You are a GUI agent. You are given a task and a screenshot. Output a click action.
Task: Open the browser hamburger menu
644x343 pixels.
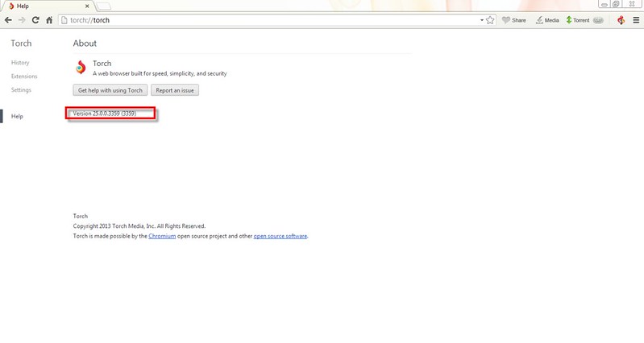tap(636, 20)
